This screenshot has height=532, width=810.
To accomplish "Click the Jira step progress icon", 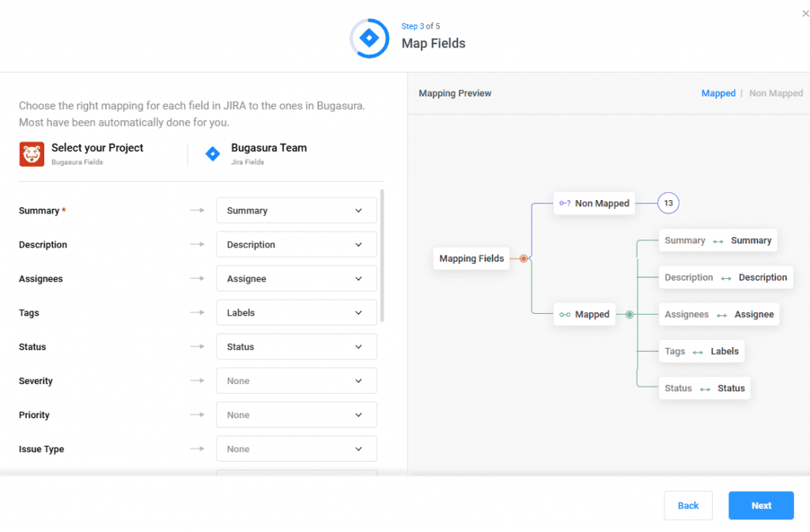I will [369, 37].
